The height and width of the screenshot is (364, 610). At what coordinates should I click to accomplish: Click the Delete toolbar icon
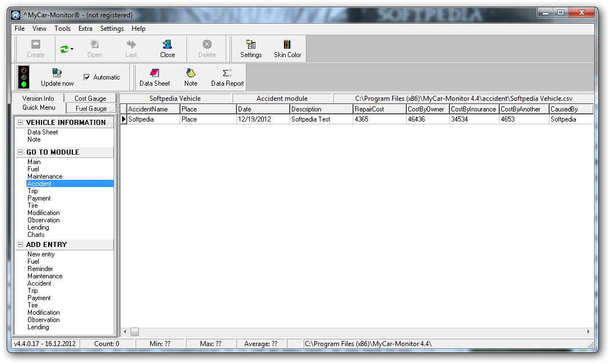click(207, 49)
